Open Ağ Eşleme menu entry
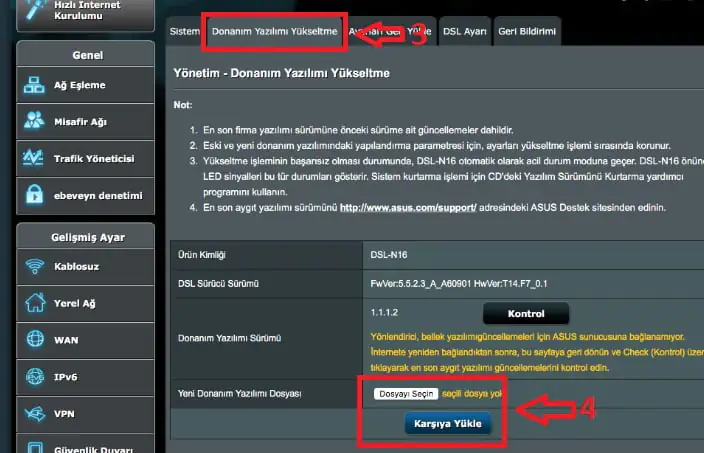 85,85
